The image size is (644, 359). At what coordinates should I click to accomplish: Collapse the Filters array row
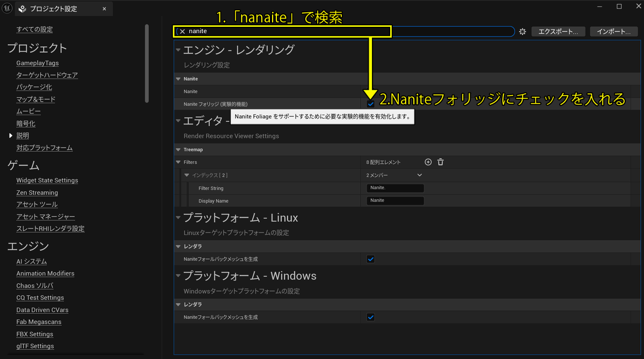click(x=179, y=162)
